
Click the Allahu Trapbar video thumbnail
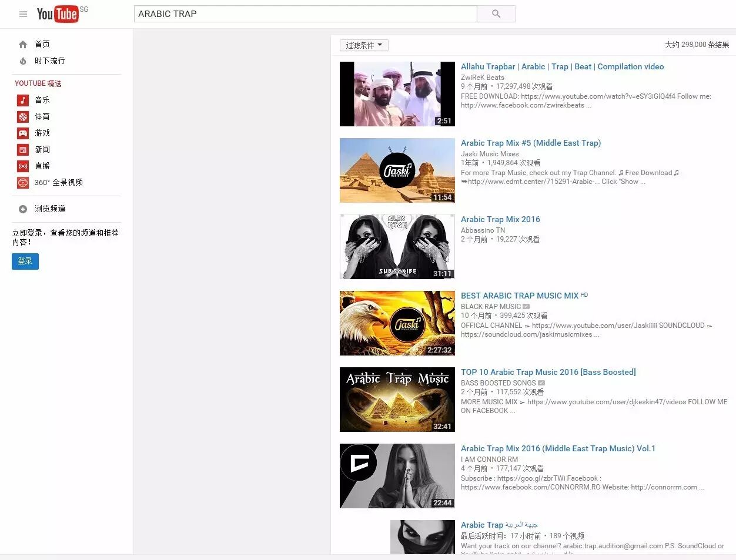click(397, 94)
